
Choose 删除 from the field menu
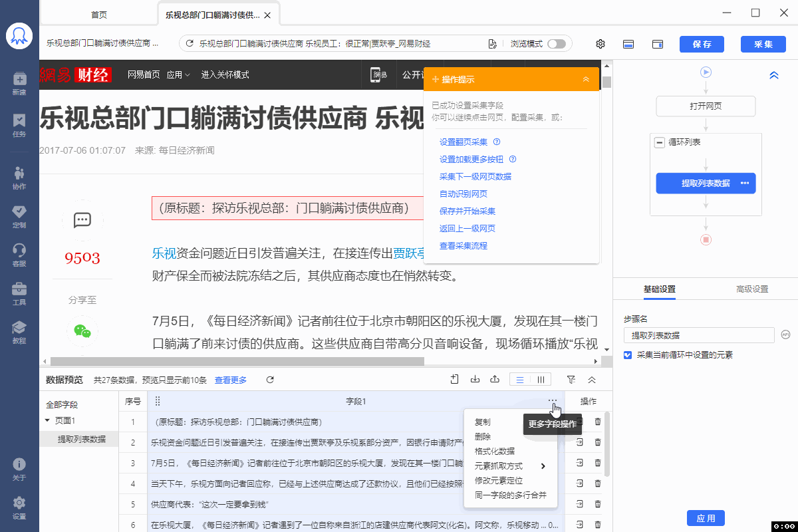tap(483, 436)
